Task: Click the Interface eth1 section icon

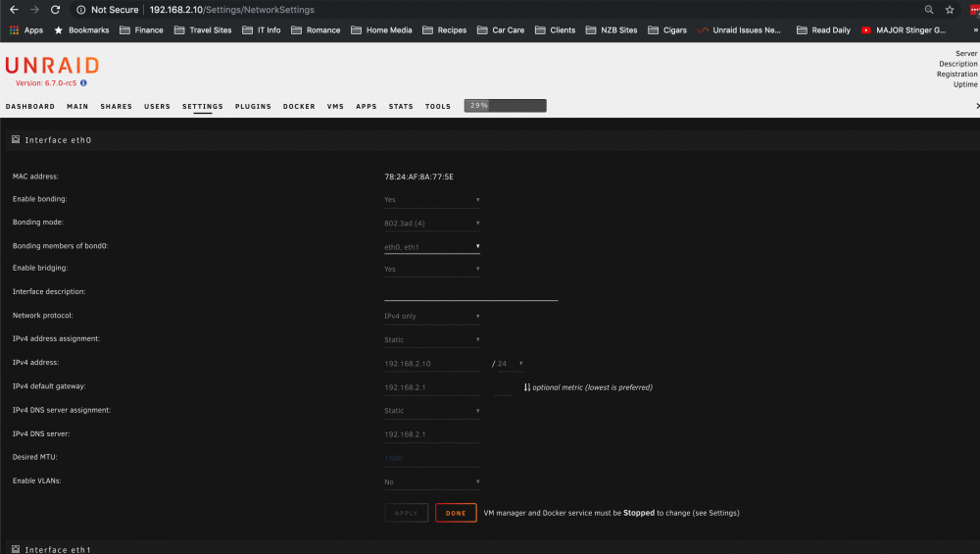Action: coord(16,549)
